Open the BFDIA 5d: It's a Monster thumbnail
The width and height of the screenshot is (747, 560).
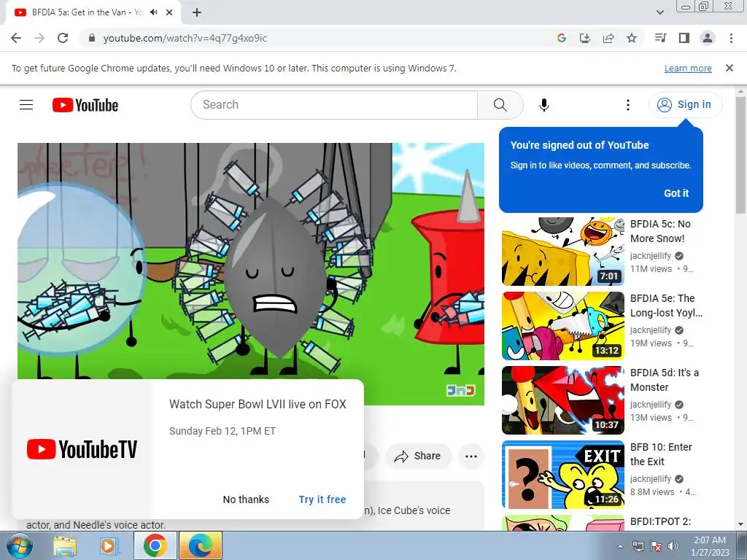click(x=563, y=400)
